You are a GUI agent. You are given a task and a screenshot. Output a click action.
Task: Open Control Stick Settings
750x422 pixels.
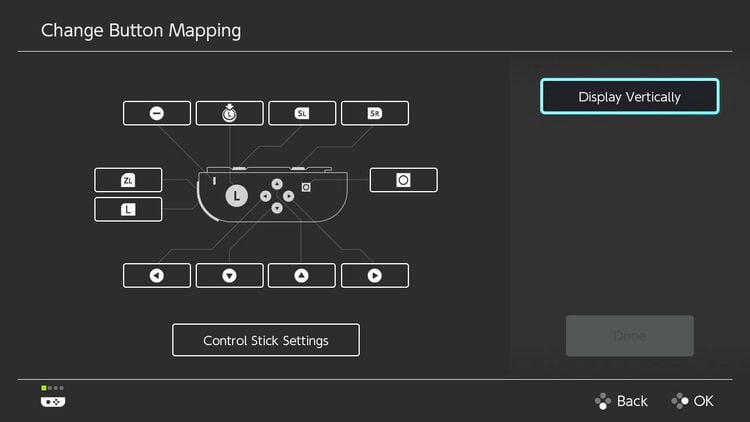pos(266,340)
